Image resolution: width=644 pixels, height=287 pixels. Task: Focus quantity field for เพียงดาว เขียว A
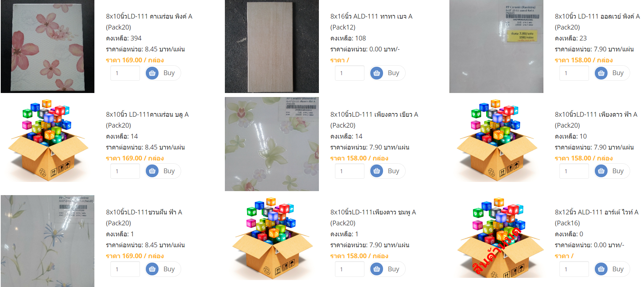pyautogui.click(x=350, y=171)
